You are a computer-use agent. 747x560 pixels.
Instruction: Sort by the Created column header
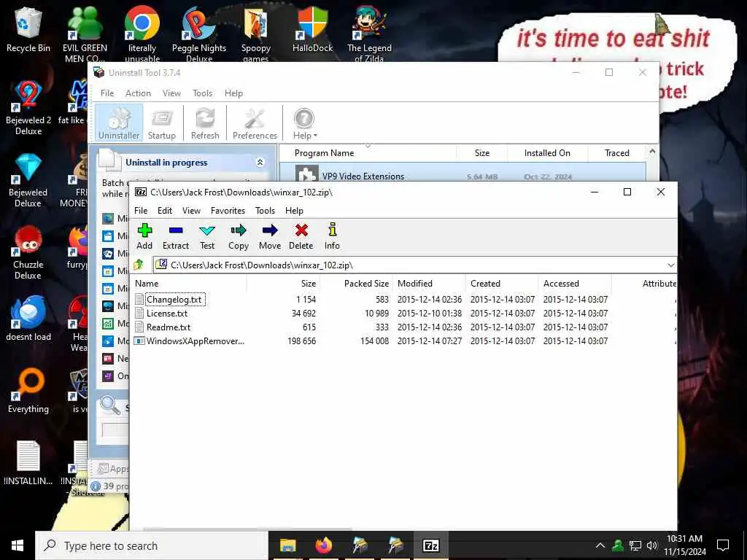click(502, 284)
